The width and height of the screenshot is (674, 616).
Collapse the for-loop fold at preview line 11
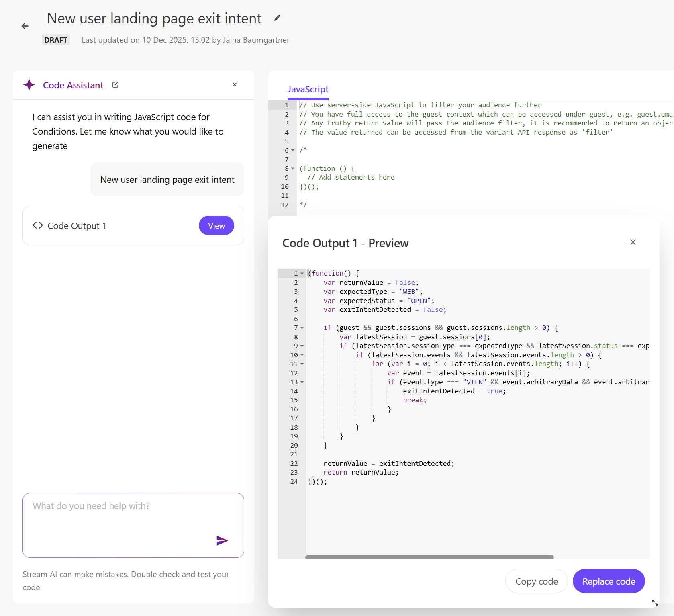[x=302, y=364]
